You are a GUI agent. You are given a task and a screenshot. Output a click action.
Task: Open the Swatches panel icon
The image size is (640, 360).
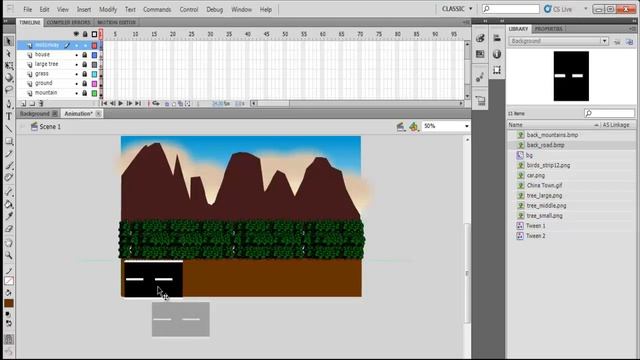tap(480, 54)
